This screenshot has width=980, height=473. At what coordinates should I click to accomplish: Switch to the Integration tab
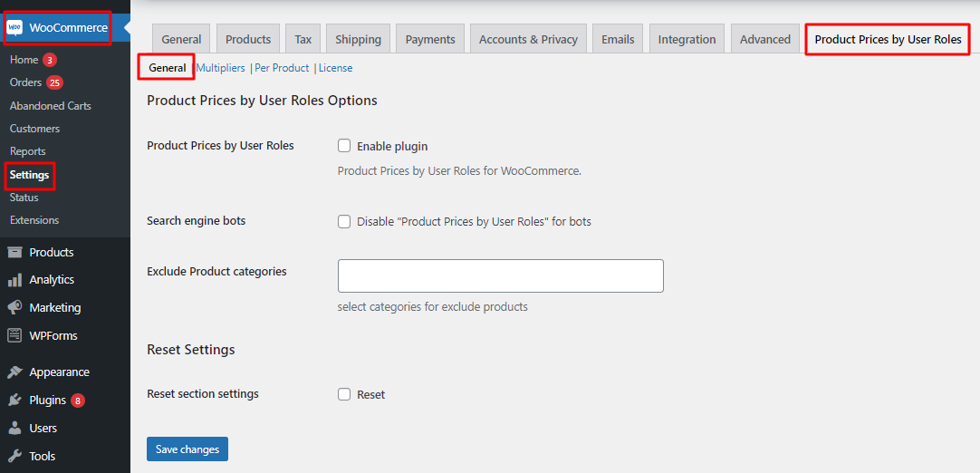point(687,39)
